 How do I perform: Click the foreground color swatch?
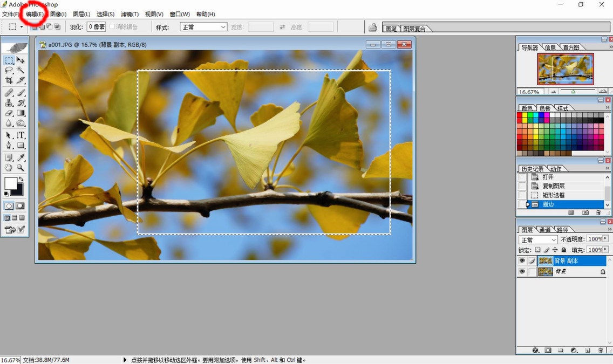click(x=10, y=183)
